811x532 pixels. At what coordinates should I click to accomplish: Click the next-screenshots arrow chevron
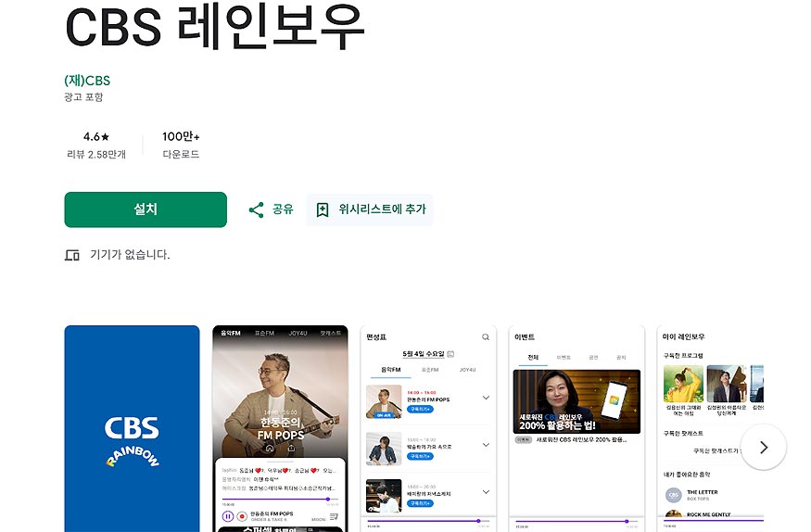coord(764,448)
